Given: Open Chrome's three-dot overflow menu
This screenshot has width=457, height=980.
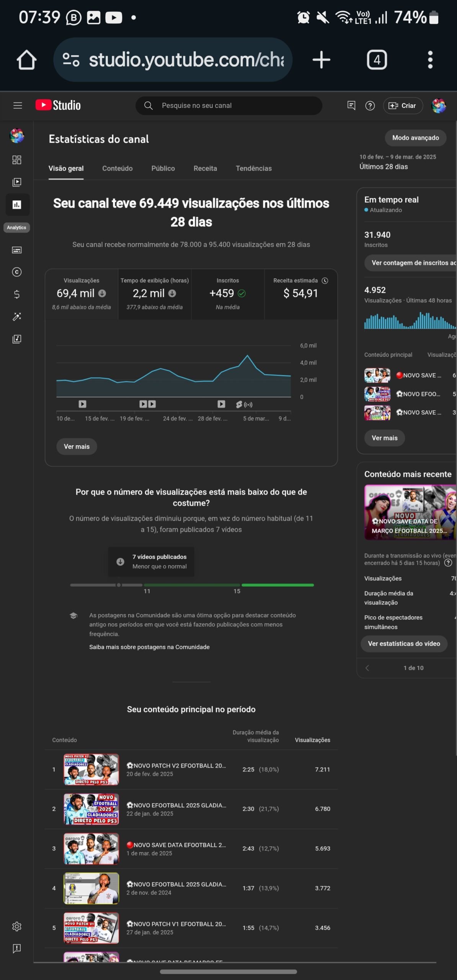Looking at the screenshot, I should [x=430, y=60].
